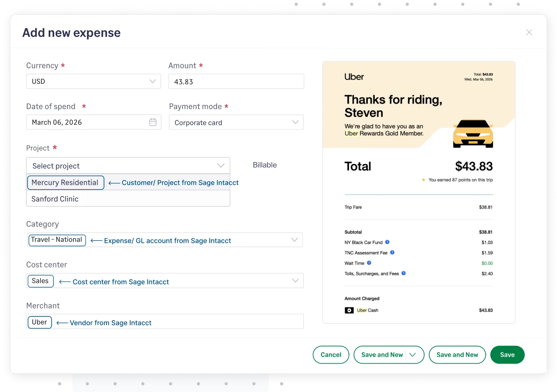The height and width of the screenshot is (392, 557).
Task: Open the date picker calendar icon
Action: click(153, 122)
